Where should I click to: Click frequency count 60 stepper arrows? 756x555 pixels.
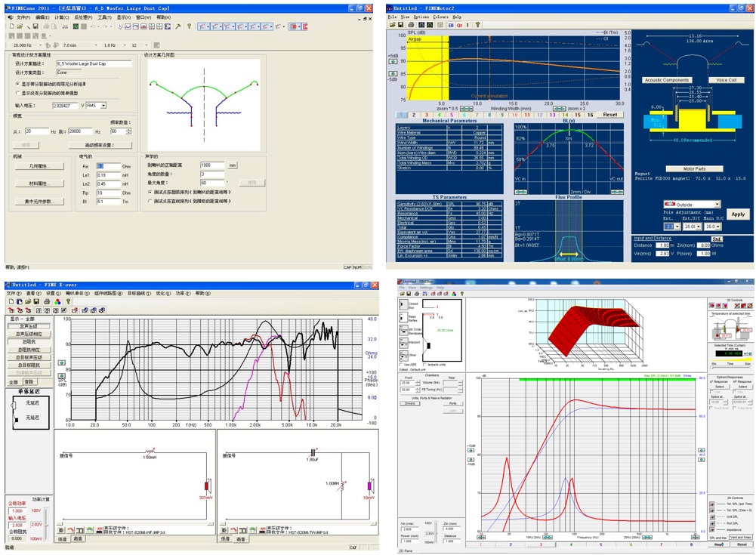click(x=128, y=131)
